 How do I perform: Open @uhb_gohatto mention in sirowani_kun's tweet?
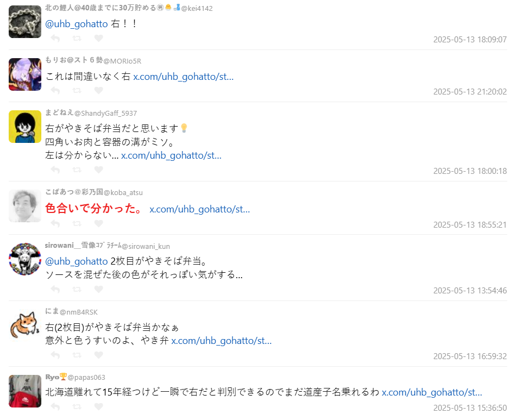[76, 261]
